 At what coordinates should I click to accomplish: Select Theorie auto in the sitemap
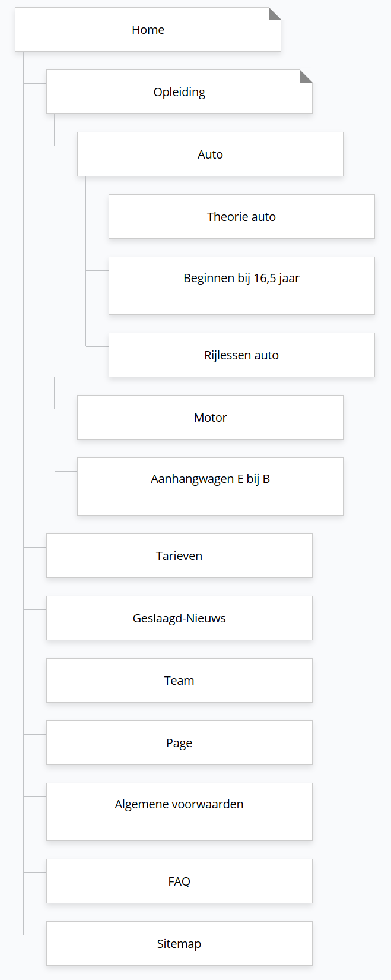241,217
